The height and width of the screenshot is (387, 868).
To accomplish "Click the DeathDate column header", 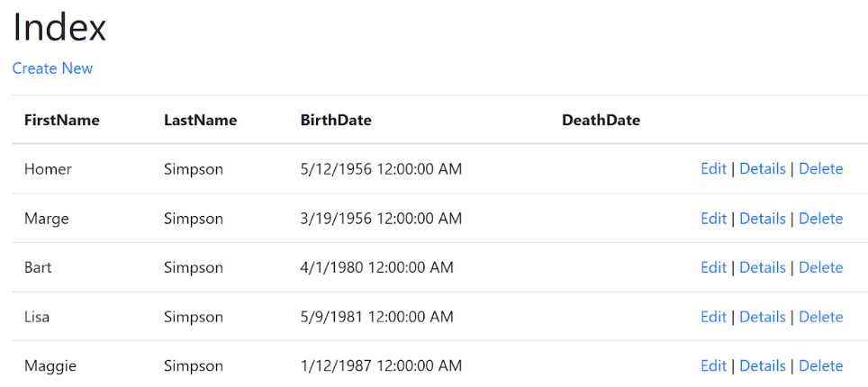I will tap(601, 120).
